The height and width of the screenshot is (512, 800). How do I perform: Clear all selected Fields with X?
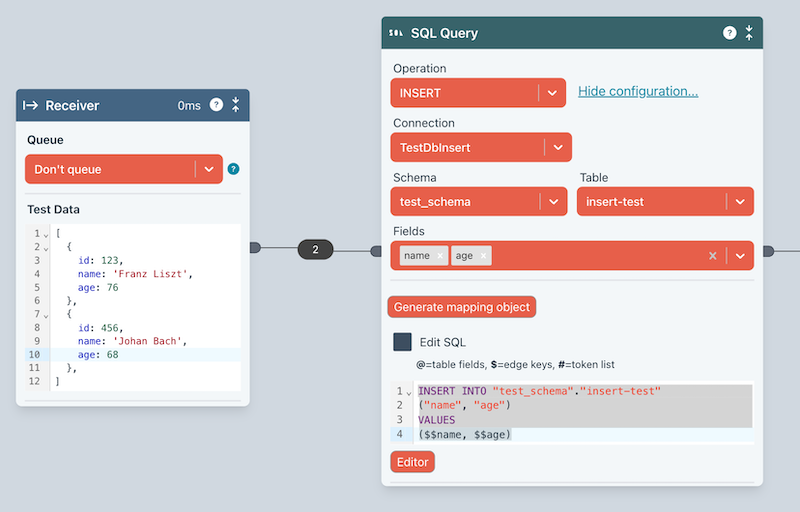713,256
